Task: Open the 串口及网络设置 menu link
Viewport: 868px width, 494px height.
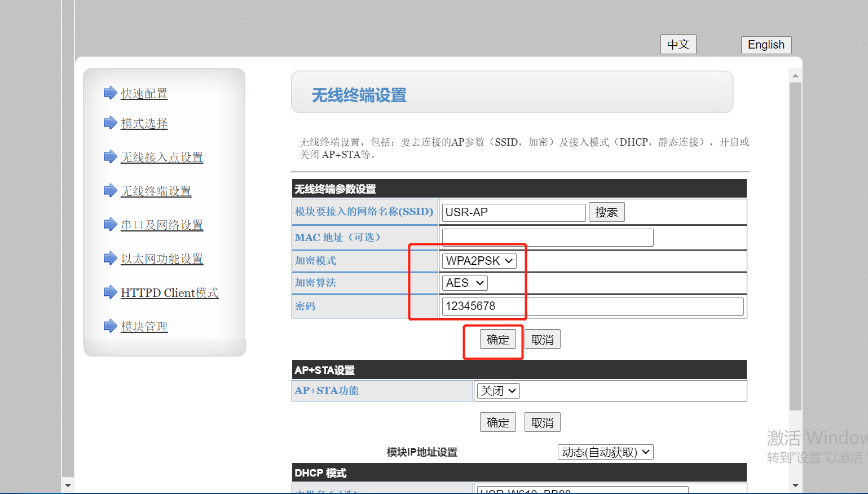Action: tap(162, 225)
